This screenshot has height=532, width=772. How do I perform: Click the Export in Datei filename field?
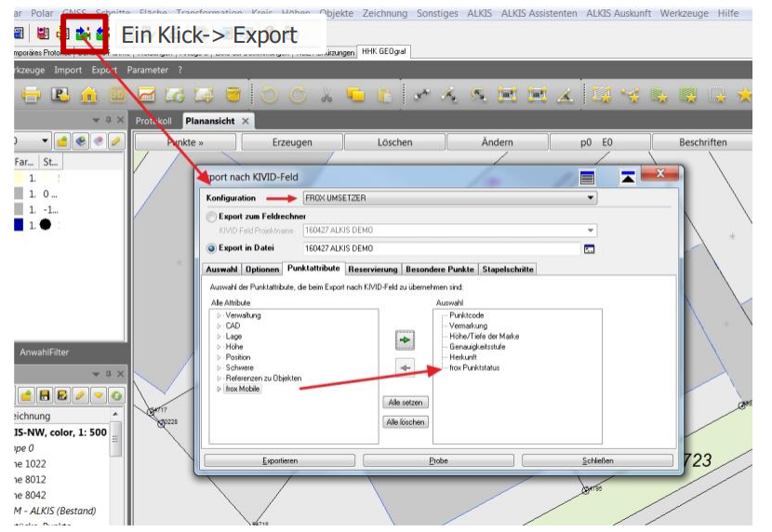[442, 248]
